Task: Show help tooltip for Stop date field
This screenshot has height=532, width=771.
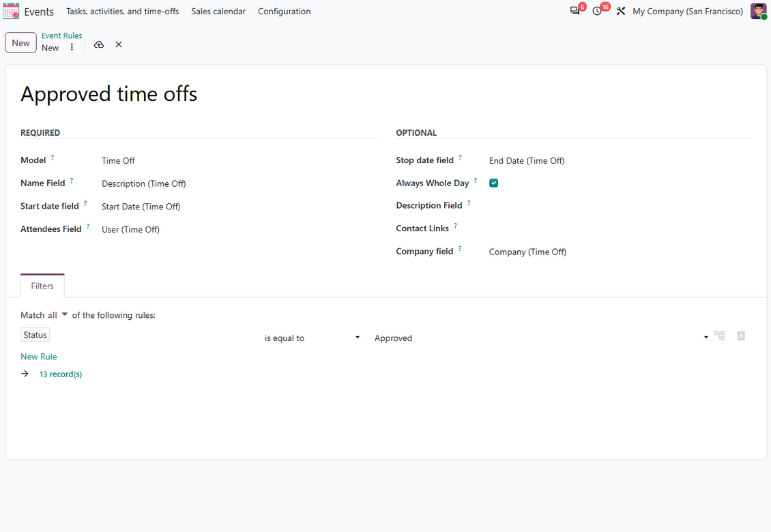Action: (461, 158)
